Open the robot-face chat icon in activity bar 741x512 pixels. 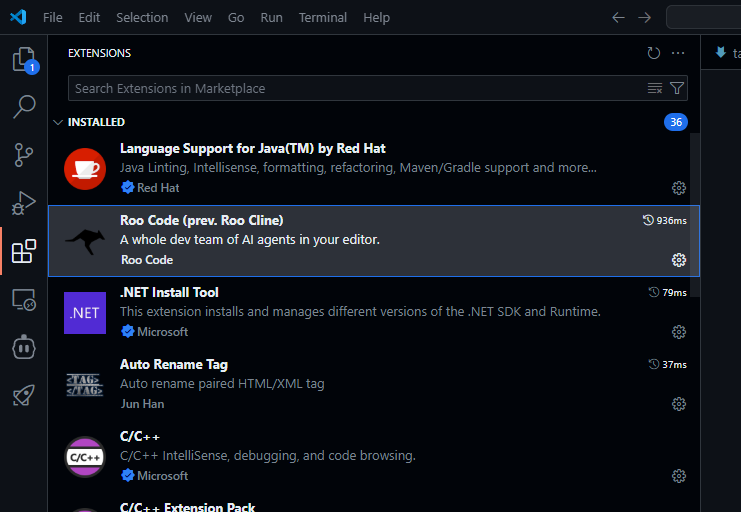coord(24,347)
